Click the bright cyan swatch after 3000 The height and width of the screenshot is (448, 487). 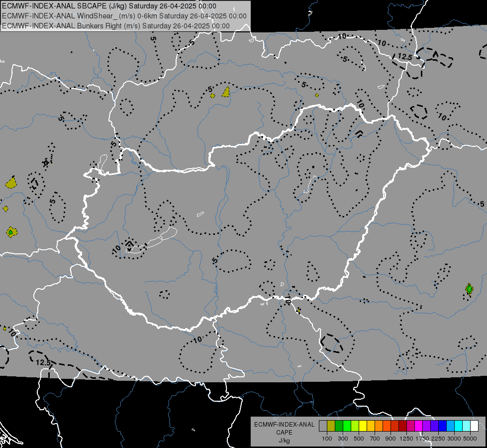point(459,426)
